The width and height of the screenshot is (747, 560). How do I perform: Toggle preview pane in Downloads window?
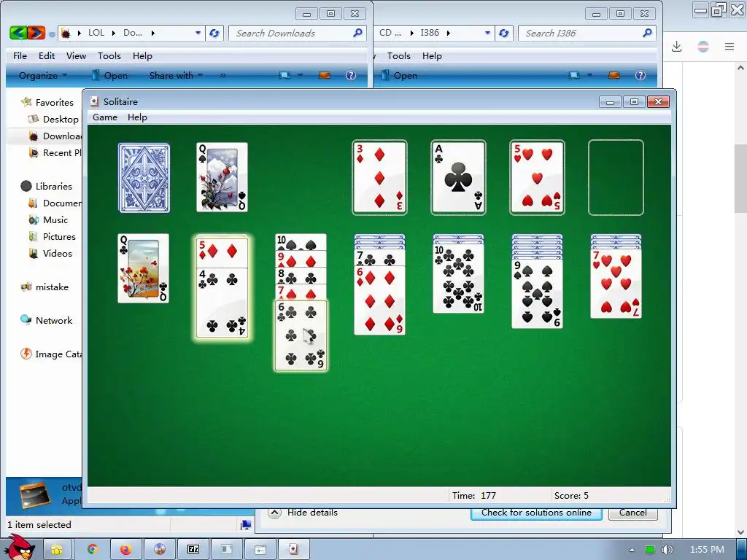325,75
